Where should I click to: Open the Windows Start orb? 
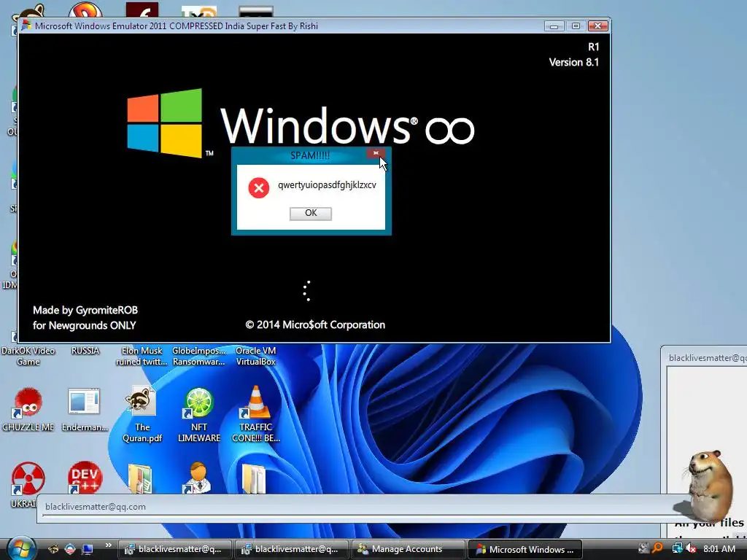coord(21,549)
